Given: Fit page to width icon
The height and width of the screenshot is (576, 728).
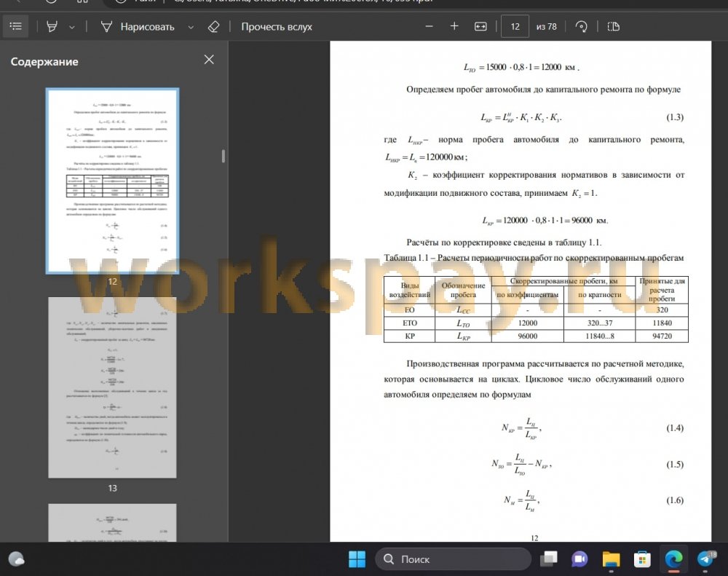Looking at the screenshot, I should pos(480,26).
